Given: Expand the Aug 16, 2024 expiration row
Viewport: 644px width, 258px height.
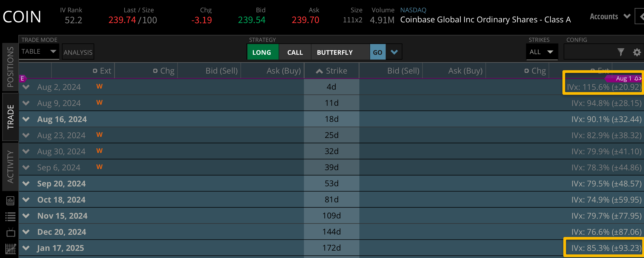Looking at the screenshot, I should tap(26, 119).
